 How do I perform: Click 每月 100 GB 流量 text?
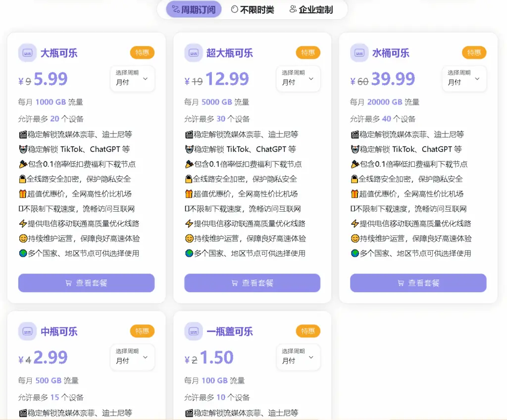coord(214,380)
